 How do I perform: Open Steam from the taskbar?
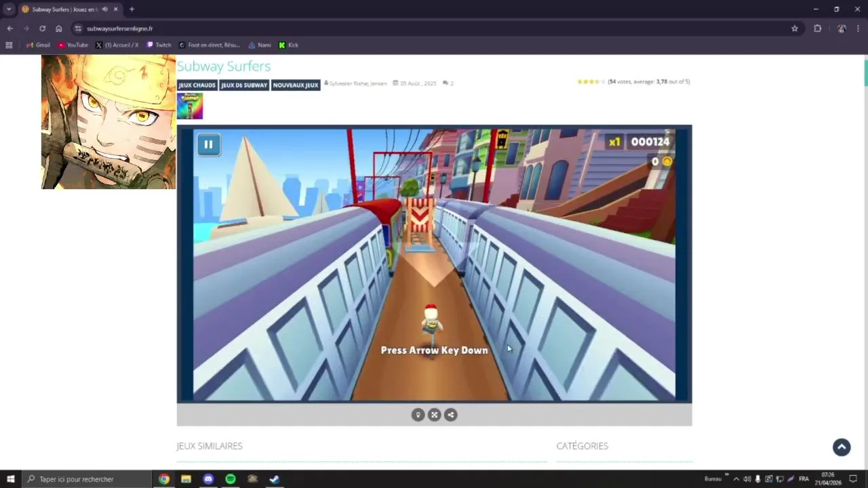(275, 479)
